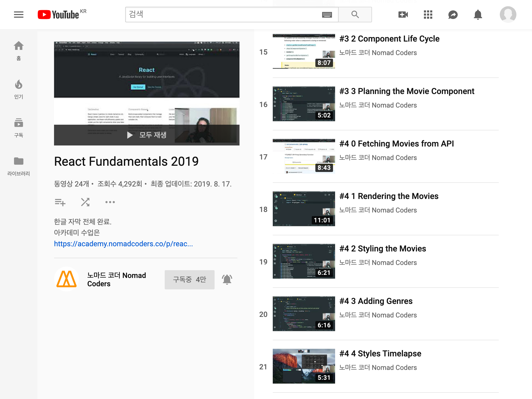Screen dimensions: 532x399
Task: Shuffle the React Fundamentals playlist
Action: 85,202
